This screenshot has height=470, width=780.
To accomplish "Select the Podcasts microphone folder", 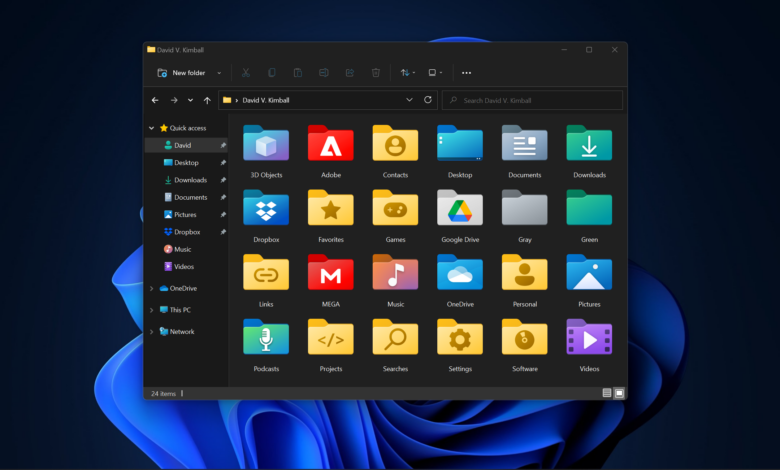I will [266, 337].
